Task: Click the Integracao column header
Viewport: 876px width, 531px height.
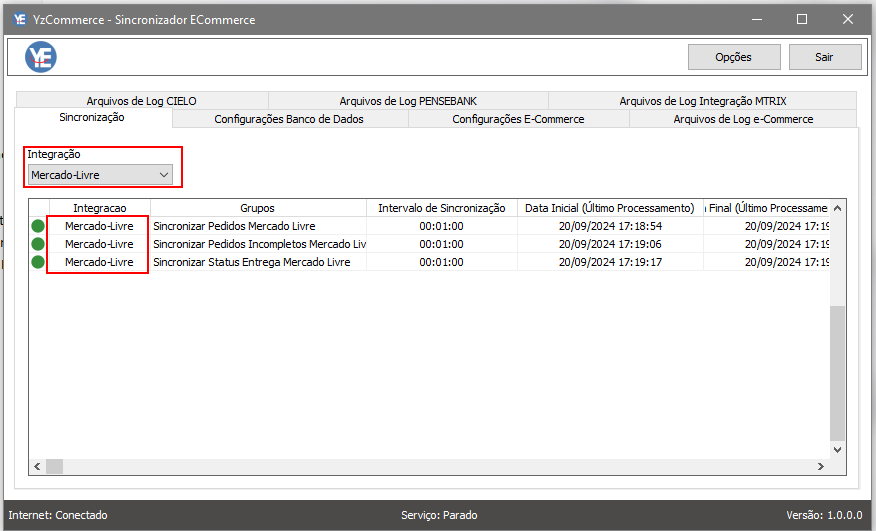Action: (x=100, y=208)
